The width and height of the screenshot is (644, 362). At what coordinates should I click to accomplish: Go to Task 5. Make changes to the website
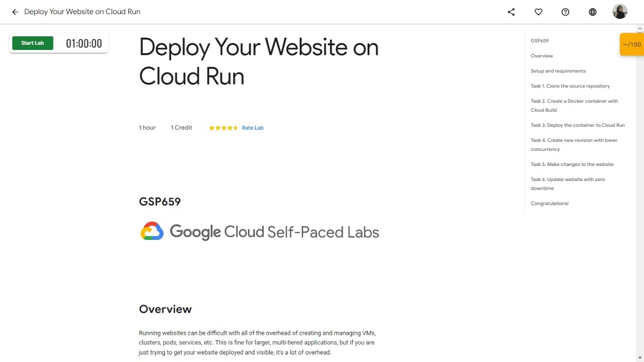pos(572,164)
